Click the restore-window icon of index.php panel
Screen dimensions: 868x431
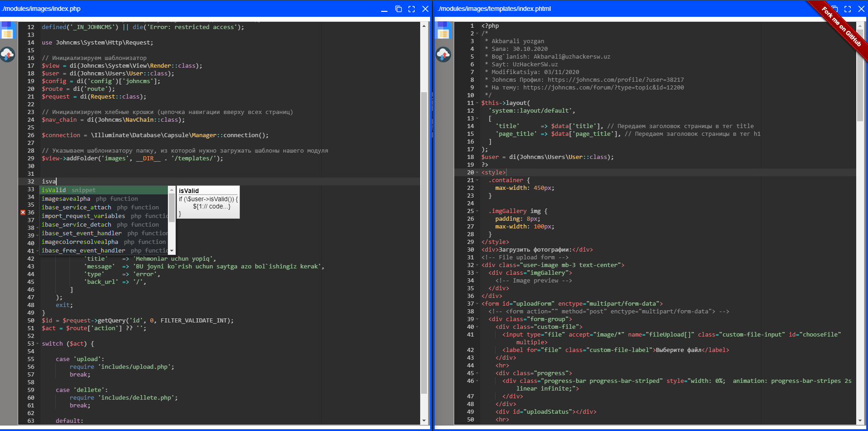(398, 9)
